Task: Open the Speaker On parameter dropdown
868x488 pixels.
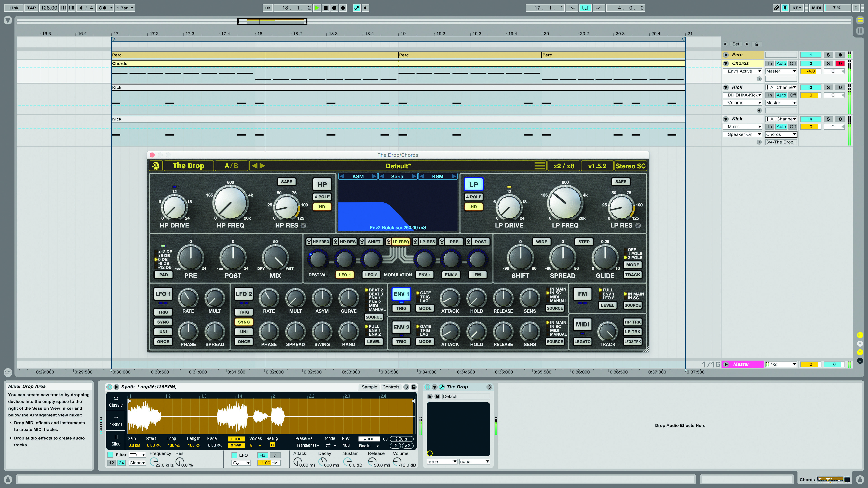Action: [x=743, y=134]
